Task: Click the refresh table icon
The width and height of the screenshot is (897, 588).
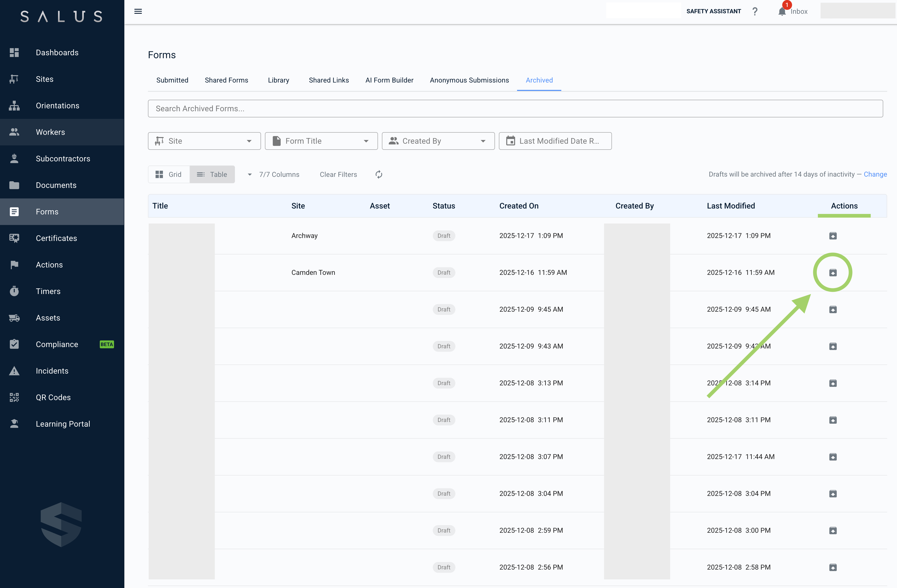Action: (x=379, y=174)
